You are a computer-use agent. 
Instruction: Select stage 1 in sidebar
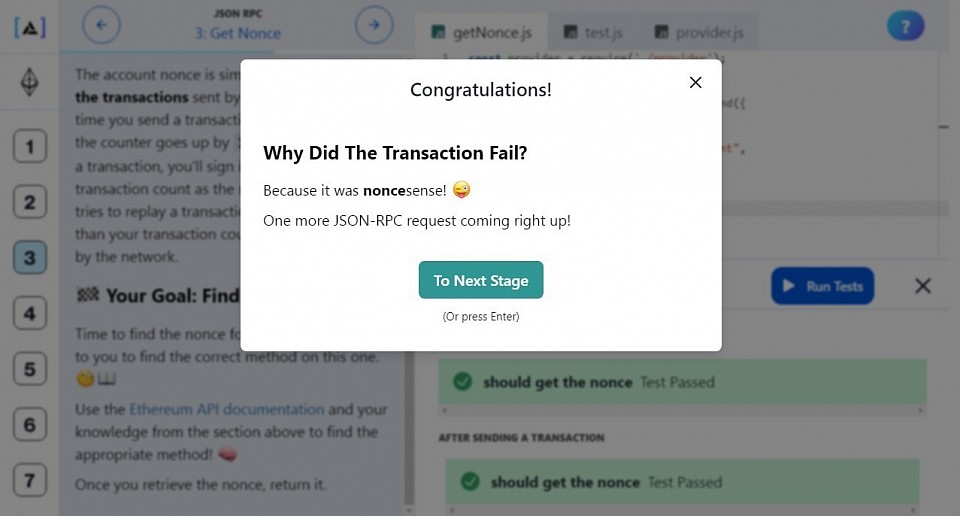tap(29, 146)
